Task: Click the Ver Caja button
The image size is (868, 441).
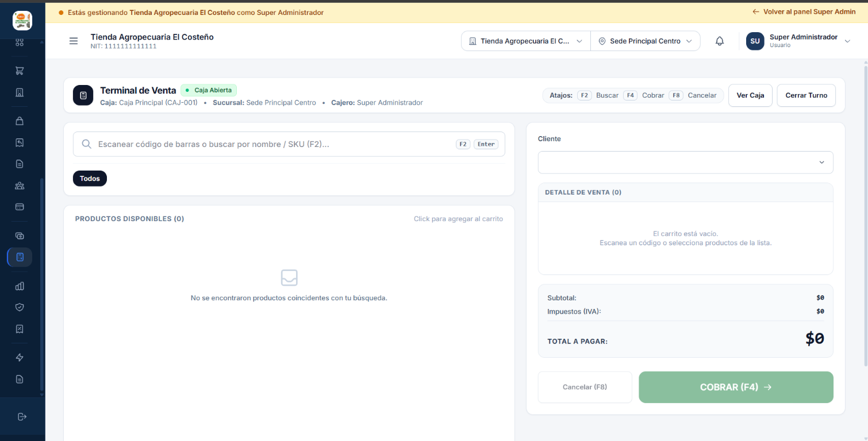Action: coord(750,95)
